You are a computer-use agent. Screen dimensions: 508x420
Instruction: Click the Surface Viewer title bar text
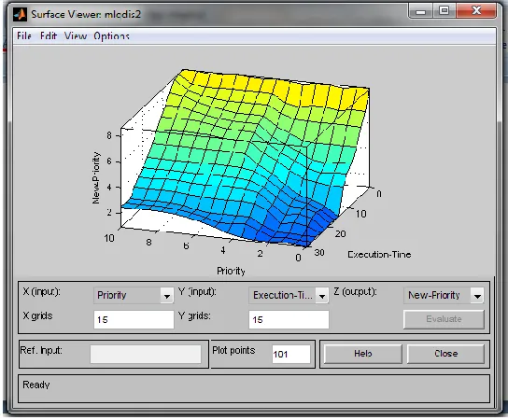pos(86,14)
